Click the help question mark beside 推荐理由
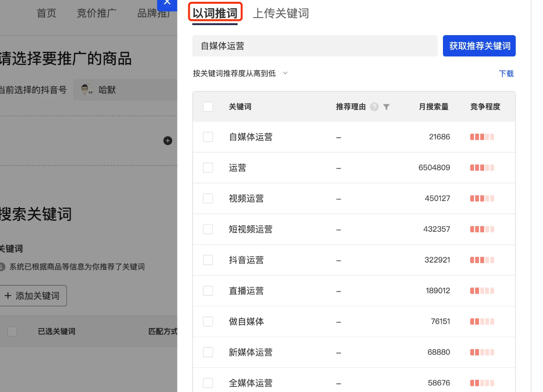The height and width of the screenshot is (392, 543). pyautogui.click(x=374, y=107)
